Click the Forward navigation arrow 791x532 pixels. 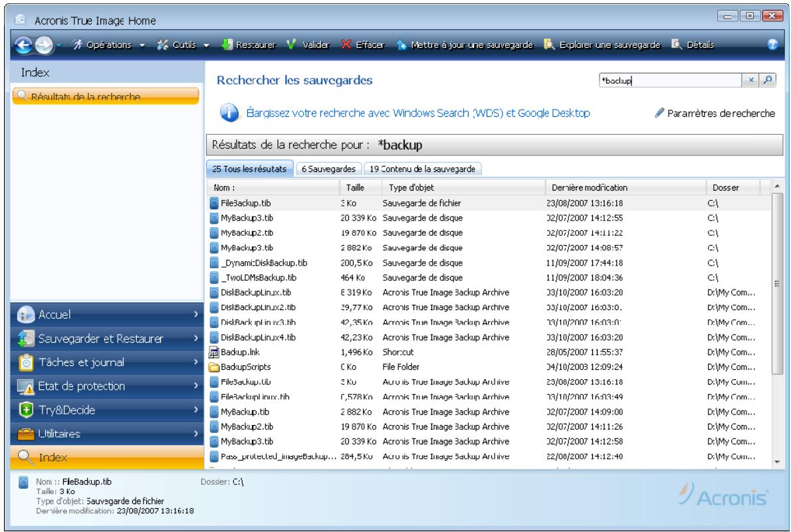(44, 45)
